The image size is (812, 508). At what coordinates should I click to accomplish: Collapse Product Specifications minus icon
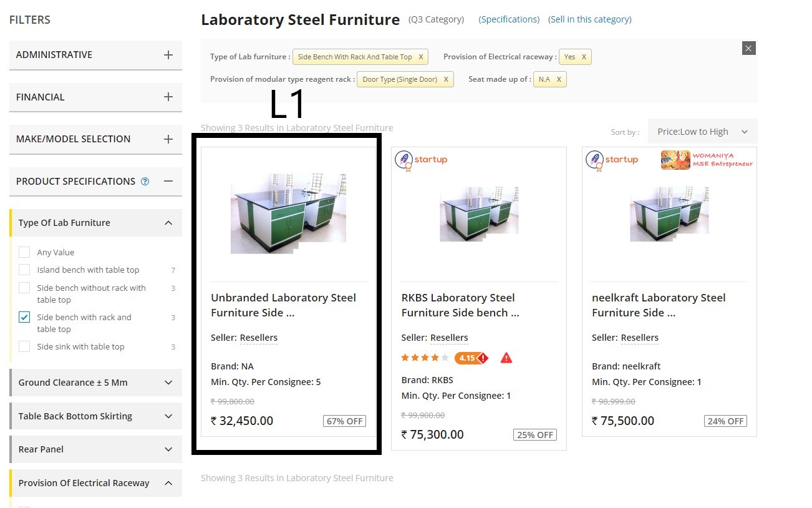168,181
